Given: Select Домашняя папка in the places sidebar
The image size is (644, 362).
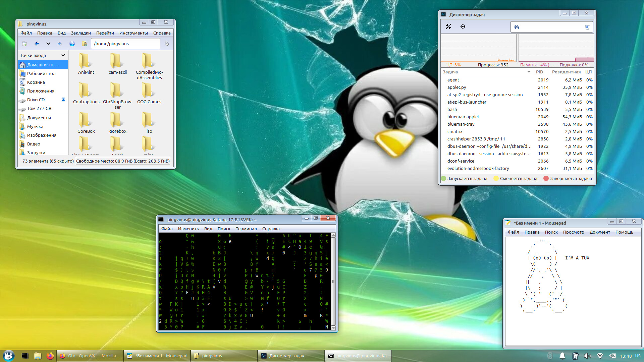Looking at the screenshot, I should point(43,65).
